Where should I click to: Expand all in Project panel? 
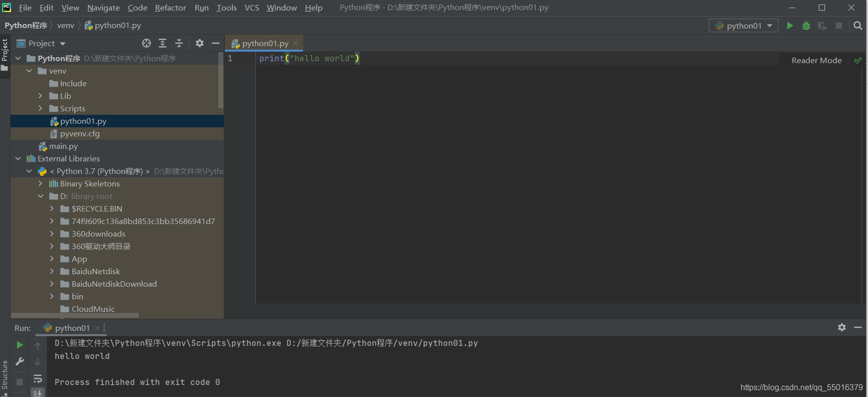tap(163, 43)
